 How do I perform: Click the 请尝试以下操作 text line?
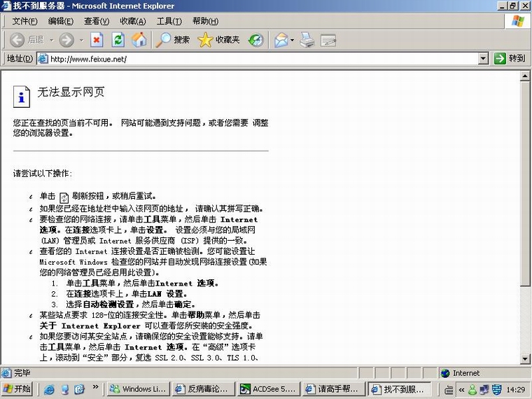click(x=43, y=174)
